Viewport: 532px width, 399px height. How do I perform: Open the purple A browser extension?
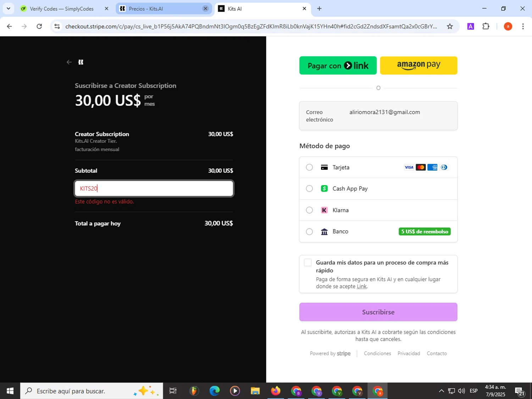pos(471,26)
